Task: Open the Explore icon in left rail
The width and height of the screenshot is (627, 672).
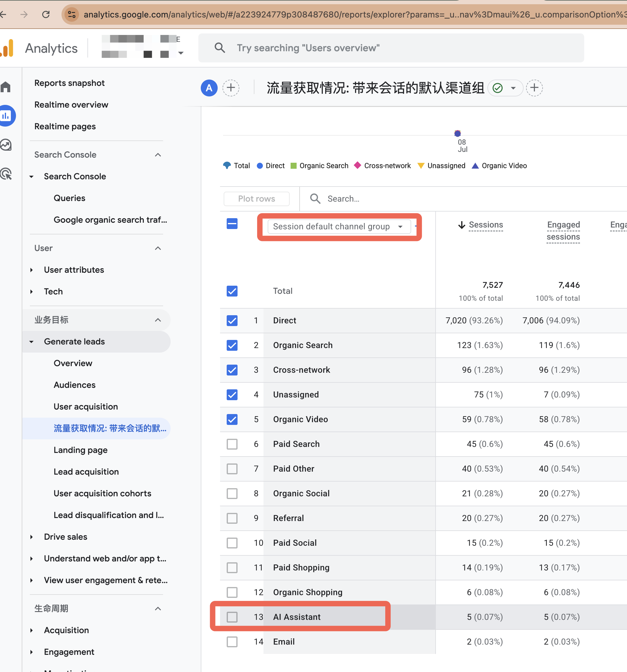Action: point(6,145)
